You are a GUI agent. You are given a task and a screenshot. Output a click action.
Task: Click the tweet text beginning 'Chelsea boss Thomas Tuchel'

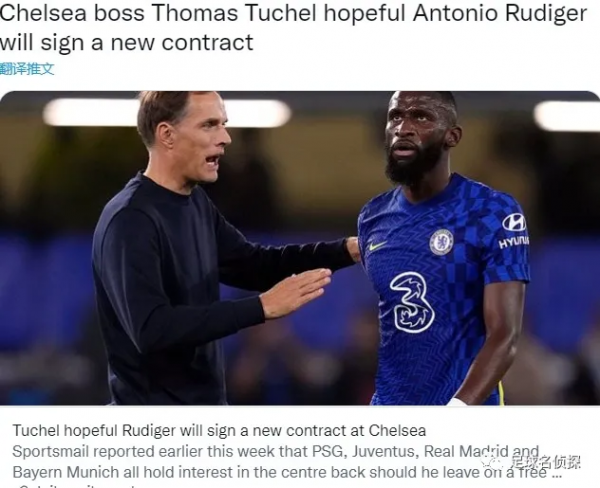293,13
